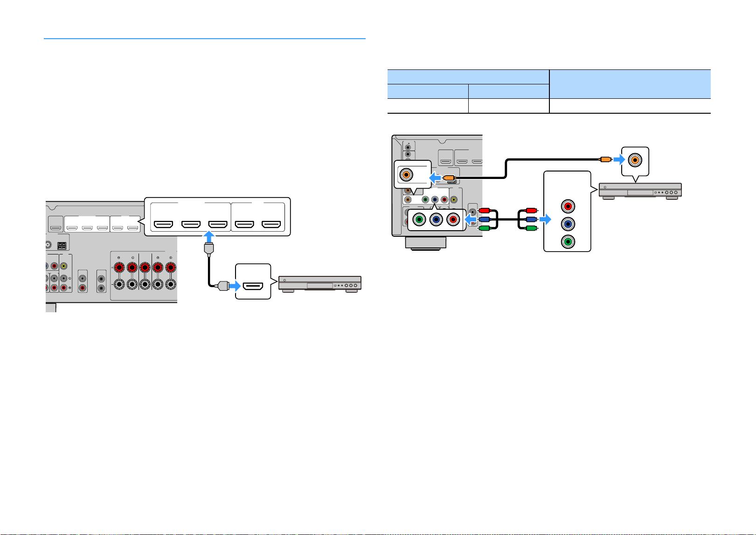Click the green jack in the player's component callout
The height and width of the screenshot is (535, 756).
(x=568, y=242)
